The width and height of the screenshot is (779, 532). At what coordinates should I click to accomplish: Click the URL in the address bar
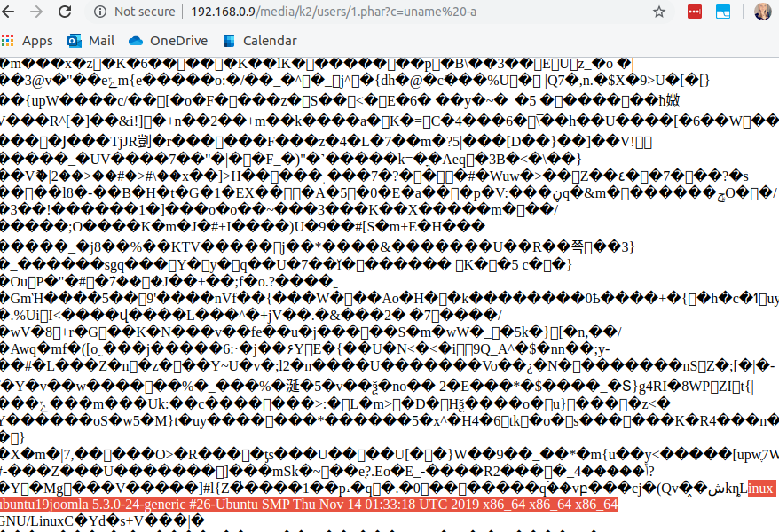pos(334,12)
